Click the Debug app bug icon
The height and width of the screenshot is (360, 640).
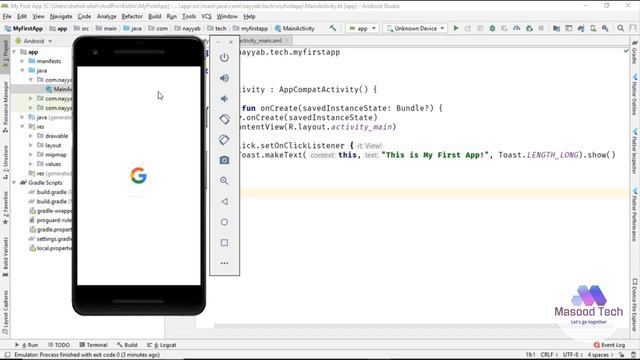pos(492,28)
